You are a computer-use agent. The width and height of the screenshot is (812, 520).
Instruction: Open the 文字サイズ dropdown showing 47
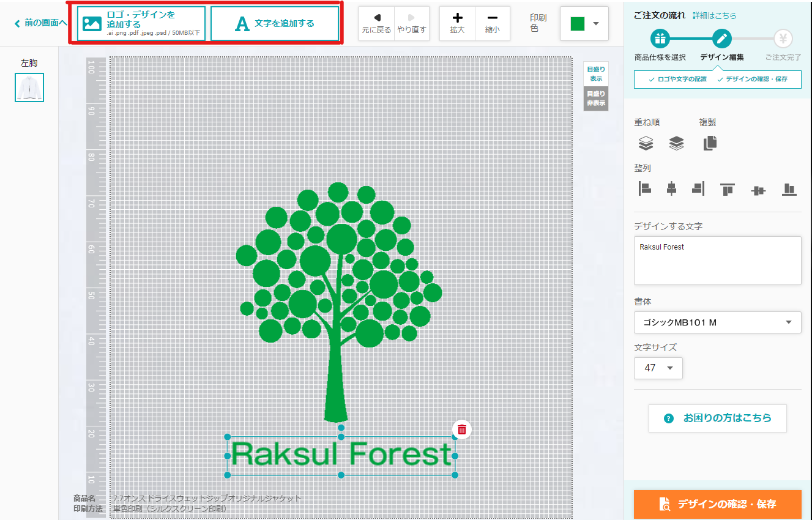click(658, 368)
